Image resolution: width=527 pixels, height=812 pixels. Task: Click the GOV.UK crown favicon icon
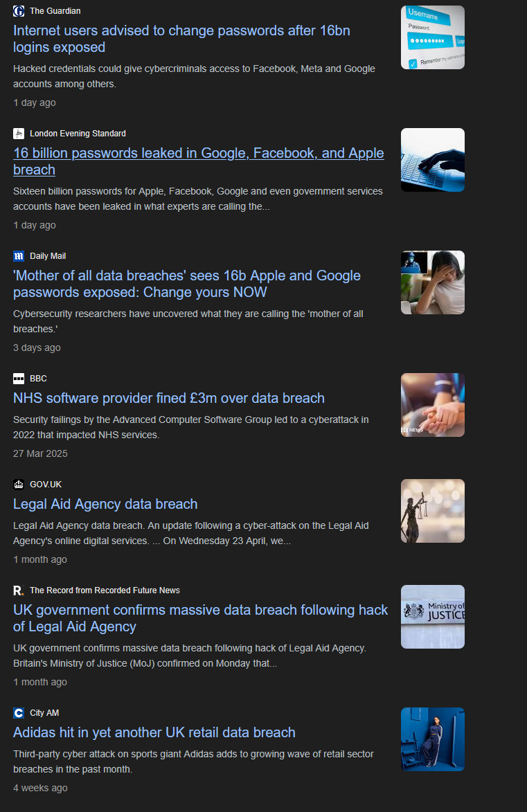tap(19, 484)
